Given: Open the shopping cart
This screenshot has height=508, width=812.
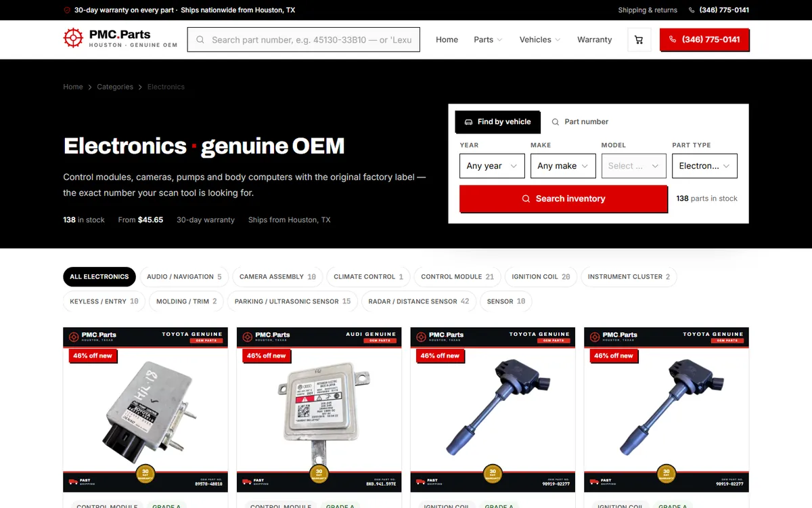Looking at the screenshot, I should [639, 40].
